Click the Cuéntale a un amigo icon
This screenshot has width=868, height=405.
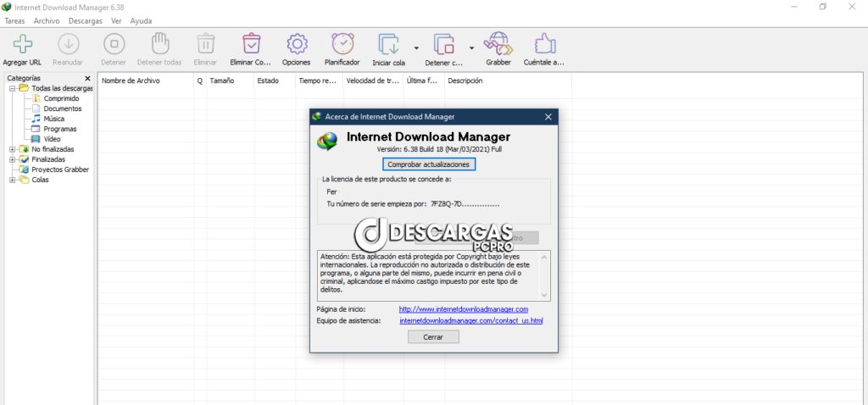point(543,44)
